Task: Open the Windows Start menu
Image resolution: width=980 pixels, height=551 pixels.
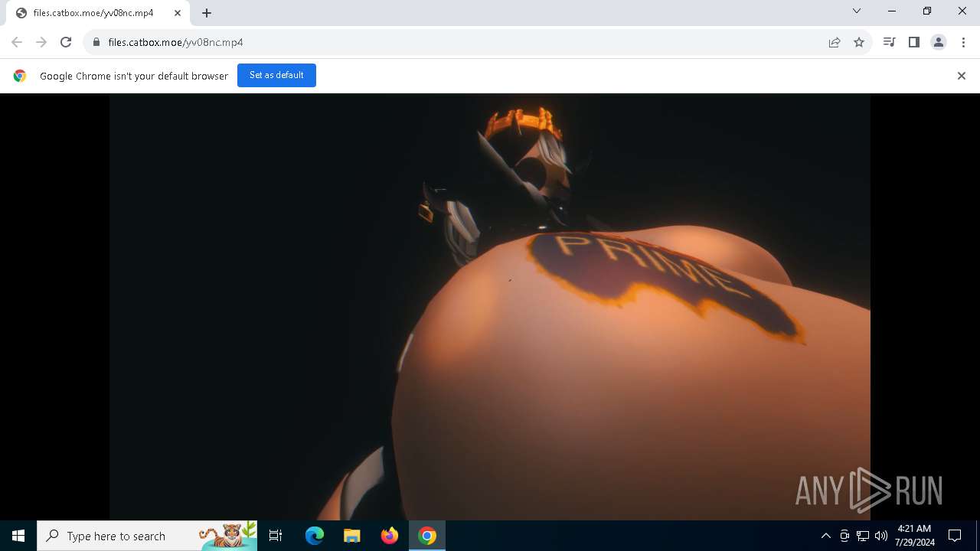Action: coord(18,536)
